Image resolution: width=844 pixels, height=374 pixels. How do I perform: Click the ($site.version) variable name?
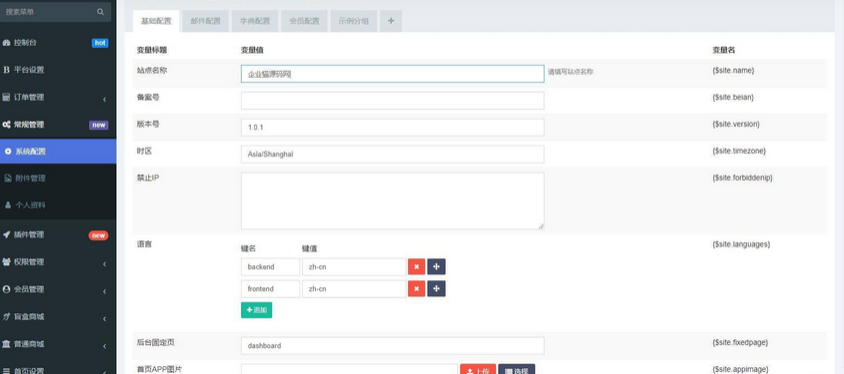(736, 124)
